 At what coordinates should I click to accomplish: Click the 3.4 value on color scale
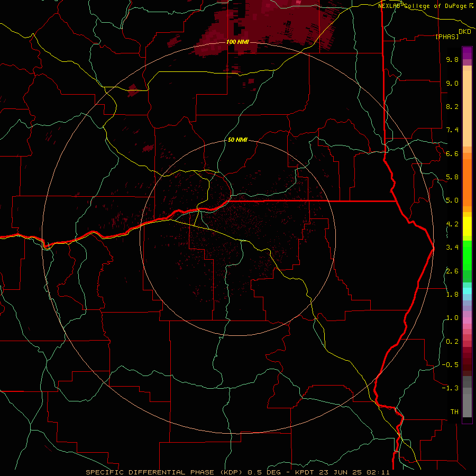(x=452, y=248)
